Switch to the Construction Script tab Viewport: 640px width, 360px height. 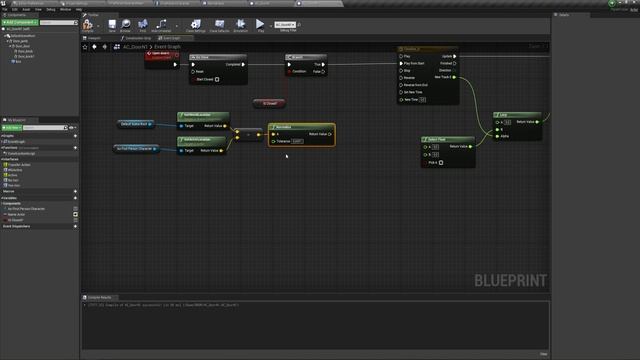point(136,38)
